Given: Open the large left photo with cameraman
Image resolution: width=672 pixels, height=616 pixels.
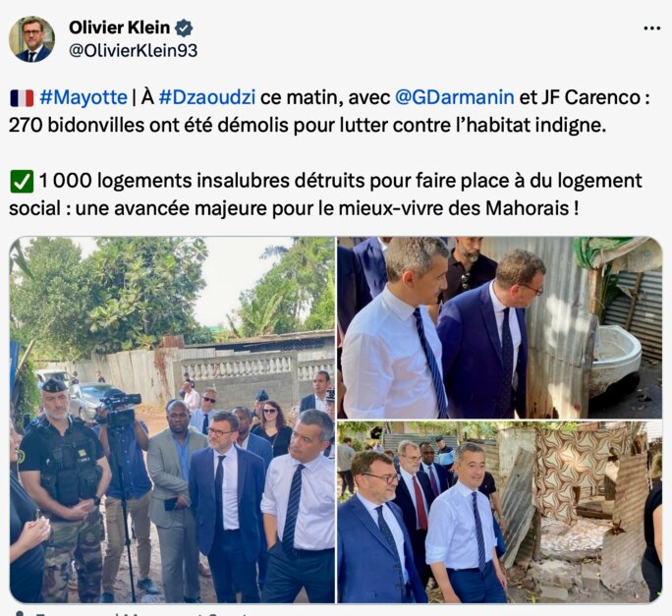Looking at the screenshot, I should click(x=172, y=420).
